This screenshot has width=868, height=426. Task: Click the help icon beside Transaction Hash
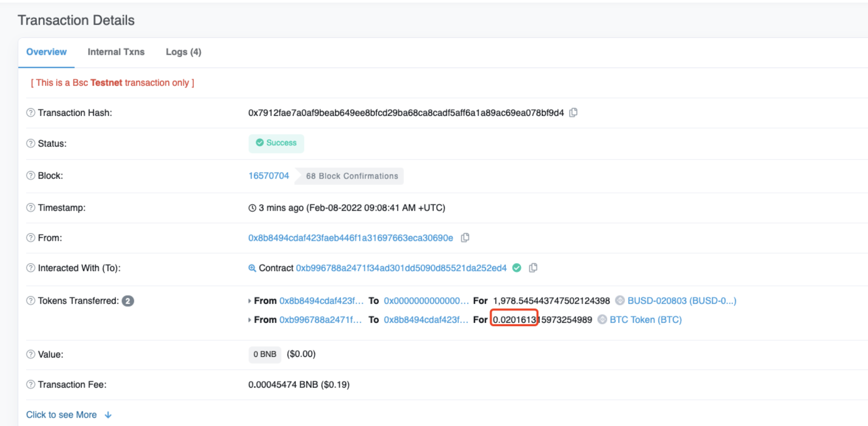[31, 112]
